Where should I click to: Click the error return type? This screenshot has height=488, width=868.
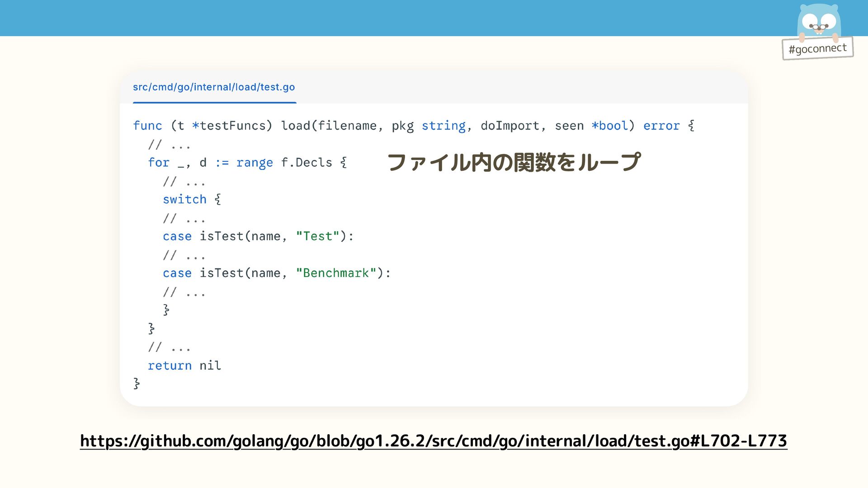(x=661, y=126)
